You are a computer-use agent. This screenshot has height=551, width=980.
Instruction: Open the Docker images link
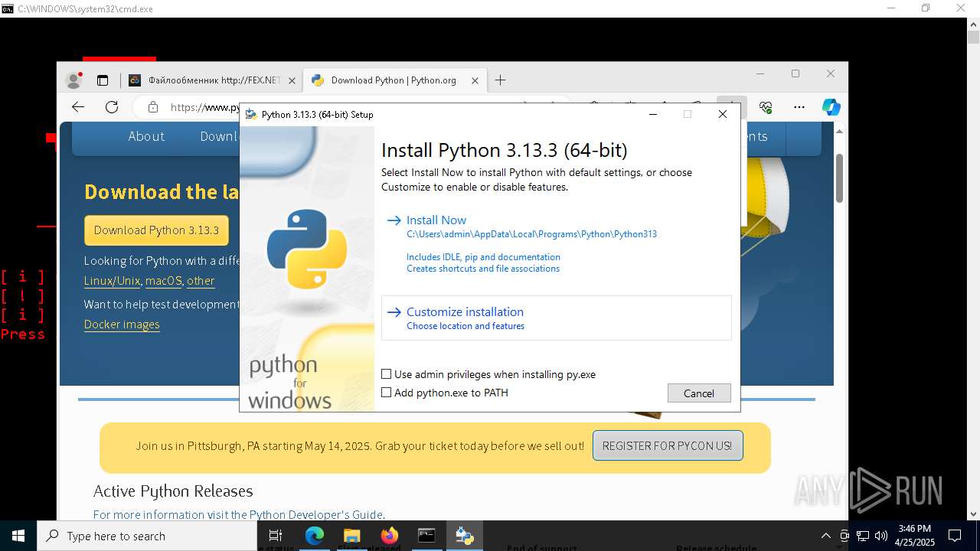(x=122, y=324)
